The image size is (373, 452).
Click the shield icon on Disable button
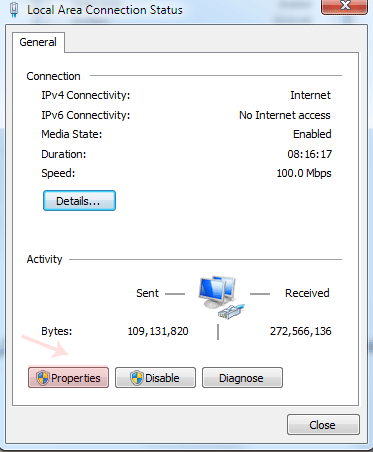click(137, 378)
